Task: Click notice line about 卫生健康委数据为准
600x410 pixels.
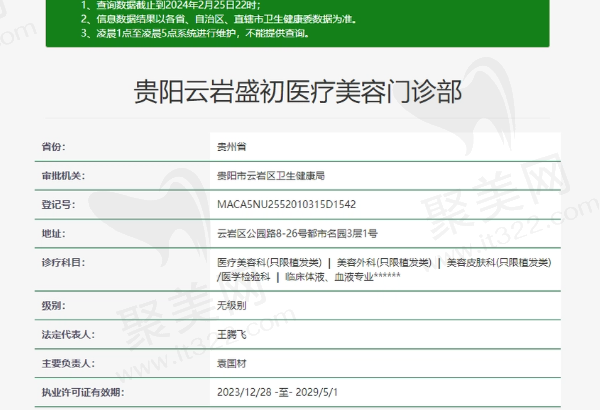Action: coord(218,19)
